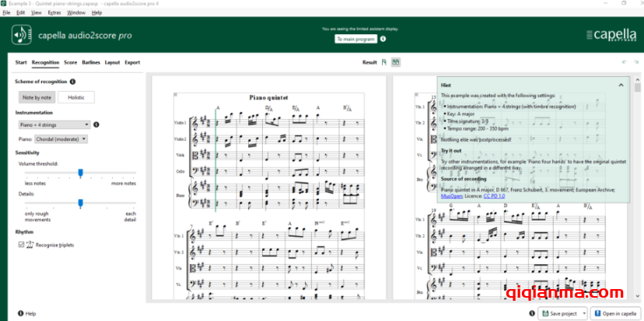The image size is (644, 321).
Task: Click the first score page titled Piano quintet
Action: click(269, 187)
